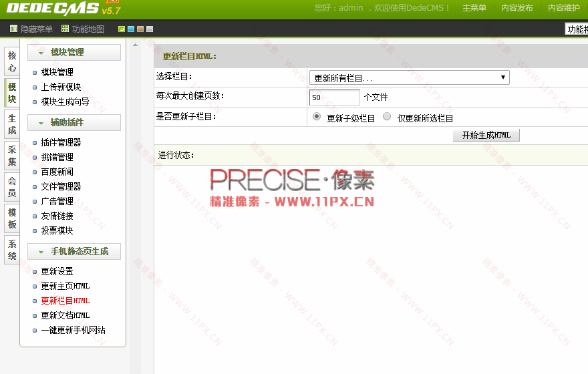
Task: Select the blue skin color swatch
Action: pos(131,29)
